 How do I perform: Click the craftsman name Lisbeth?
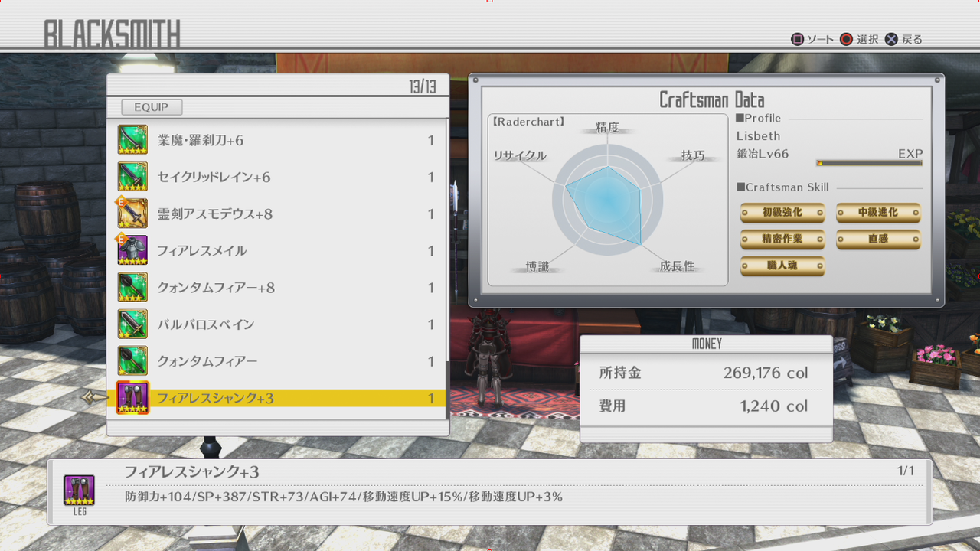(x=758, y=136)
